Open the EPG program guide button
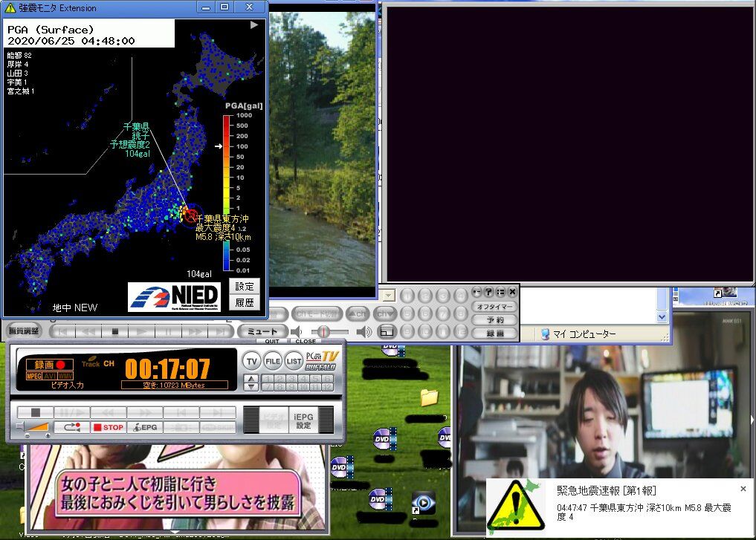 point(145,427)
